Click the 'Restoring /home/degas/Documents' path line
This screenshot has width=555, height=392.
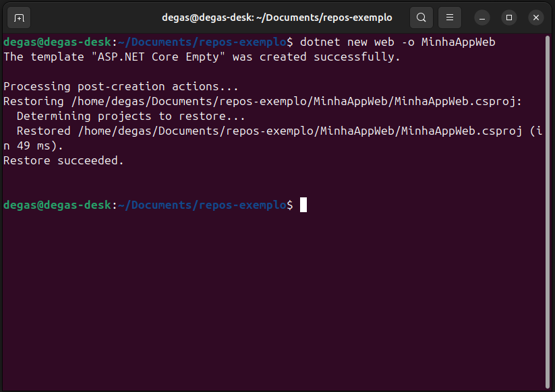[262, 102]
